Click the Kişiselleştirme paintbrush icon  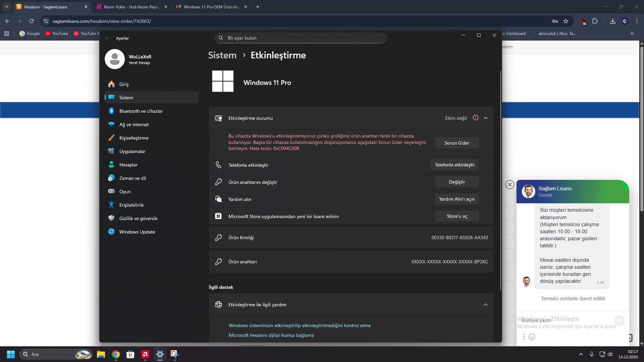point(111,138)
